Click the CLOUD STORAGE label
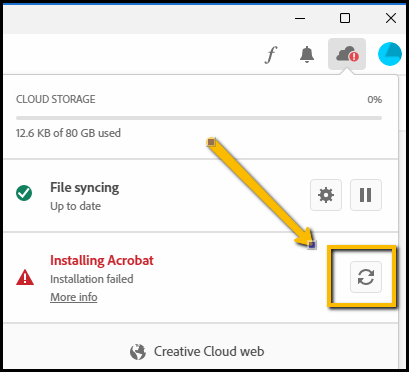The height and width of the screenshot is (372, 409). (x=56, y=99)
